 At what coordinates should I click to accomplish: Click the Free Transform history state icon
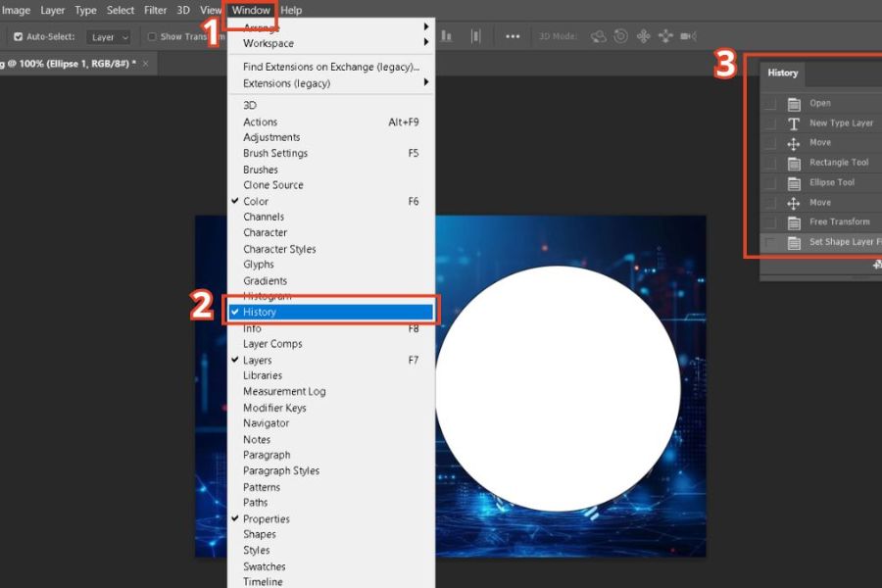794,222
